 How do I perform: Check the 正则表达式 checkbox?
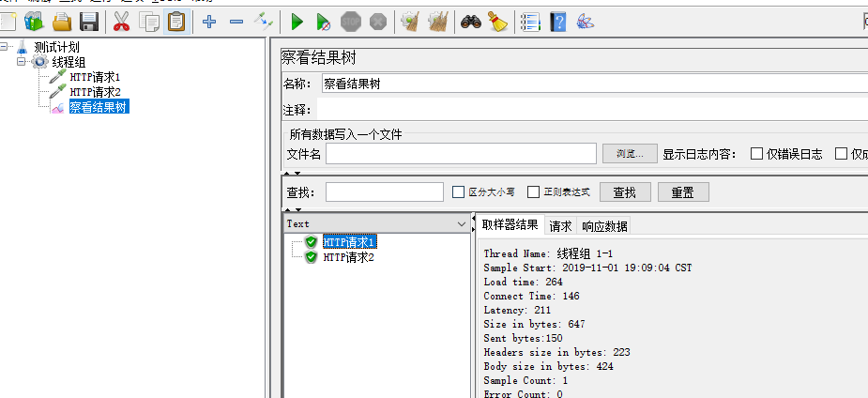(533, 191)
